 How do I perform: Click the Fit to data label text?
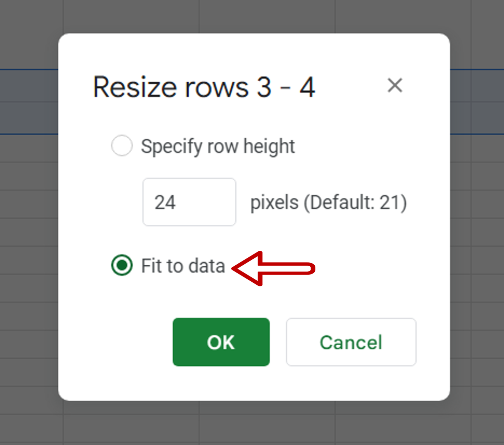182,266
